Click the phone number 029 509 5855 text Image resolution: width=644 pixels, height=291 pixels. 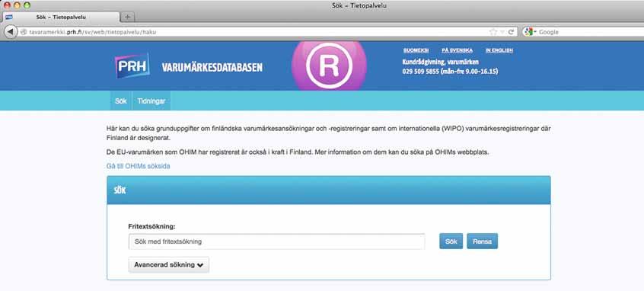pos(421,71)
